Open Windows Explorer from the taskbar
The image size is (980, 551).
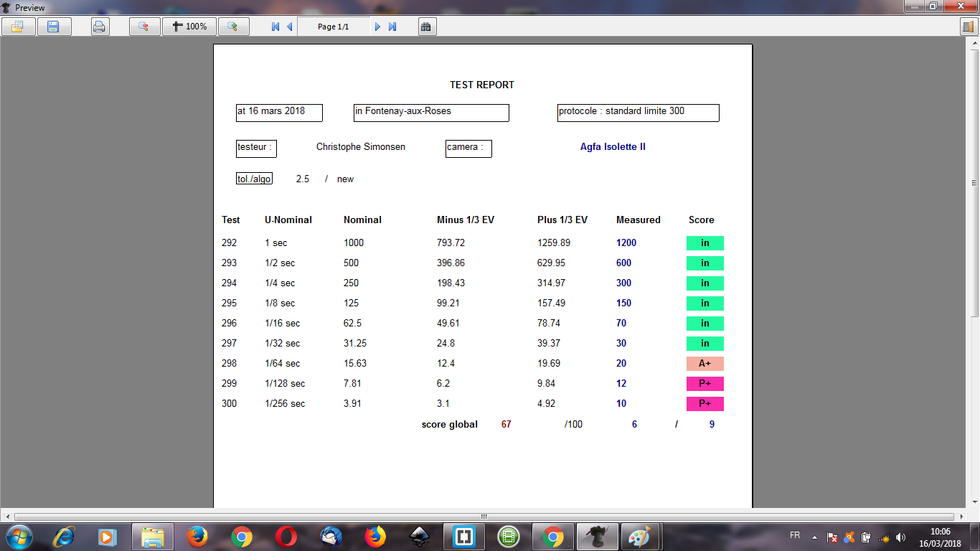pyautogui.click(x=152, y=536)
